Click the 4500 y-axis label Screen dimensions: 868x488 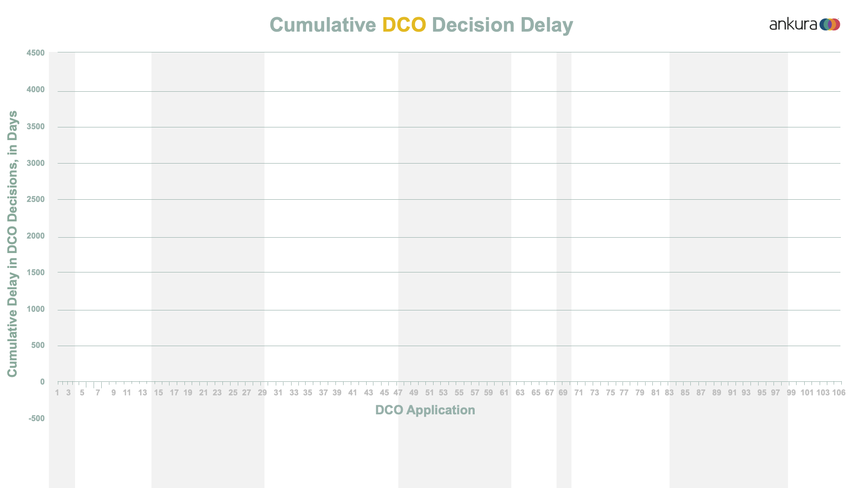click(36, 53)
